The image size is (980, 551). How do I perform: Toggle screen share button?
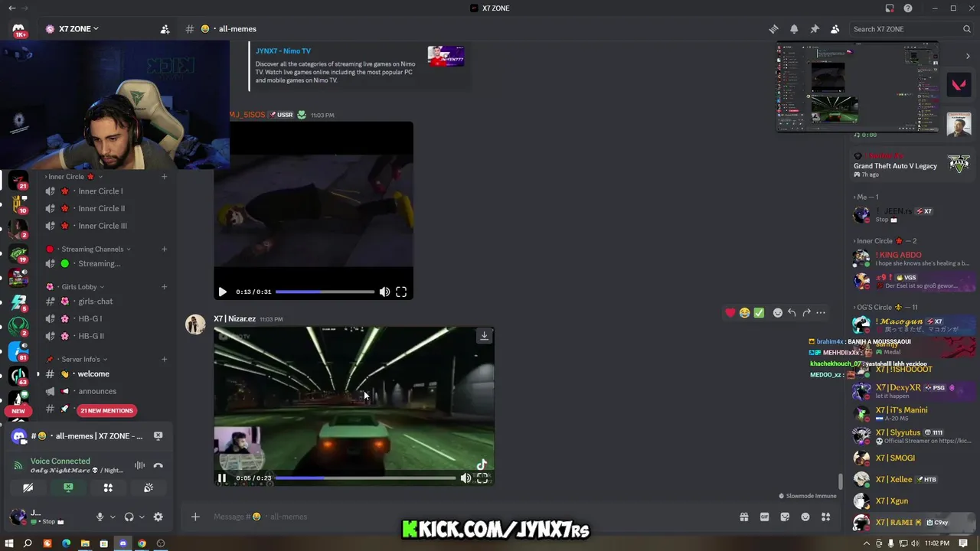(x=68, y=487)
